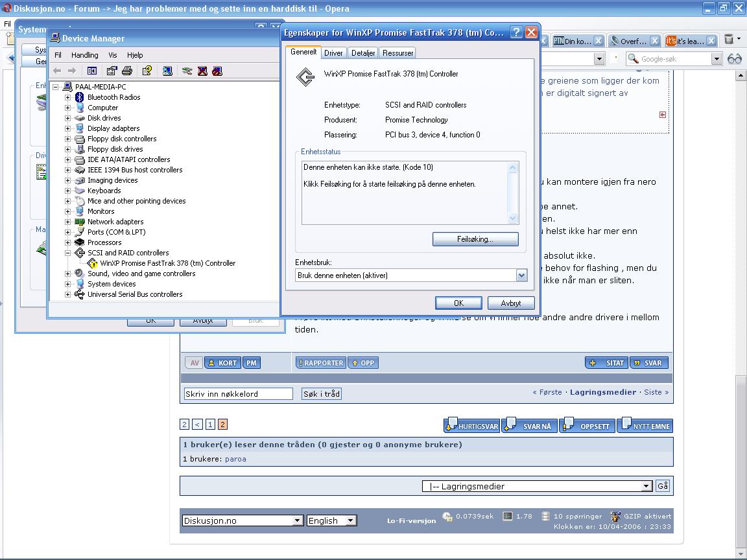Click the RAPPORTER button
Image resolution: width=747 pixels, height=560 pixels.
click(x=321, y=363)
